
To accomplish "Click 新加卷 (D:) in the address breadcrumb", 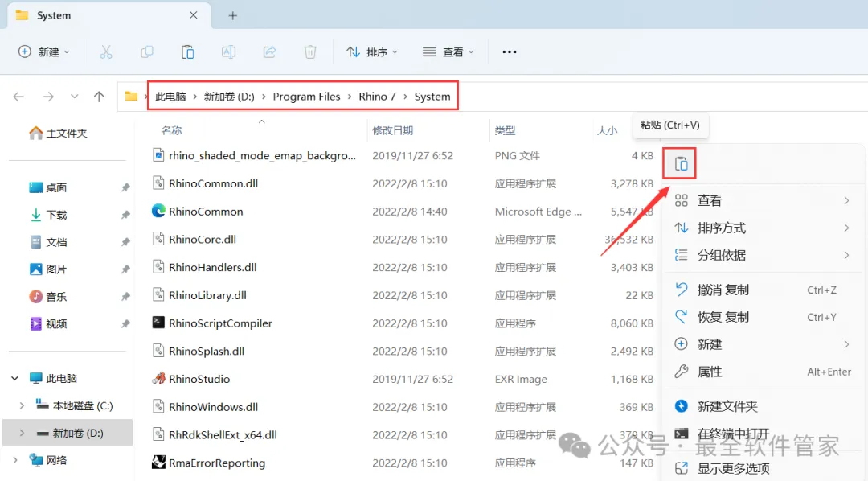I will pyautogui.click(x=229, y=97).
